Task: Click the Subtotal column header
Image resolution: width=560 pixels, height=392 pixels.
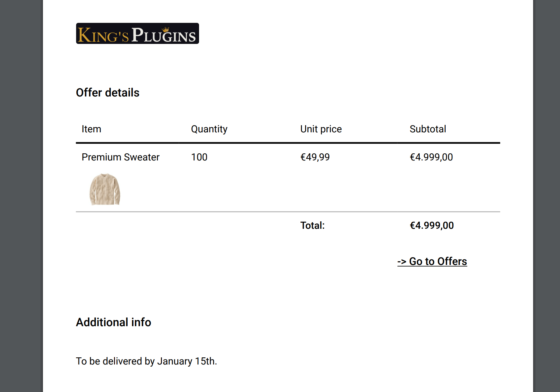Action: click(428, 129)
